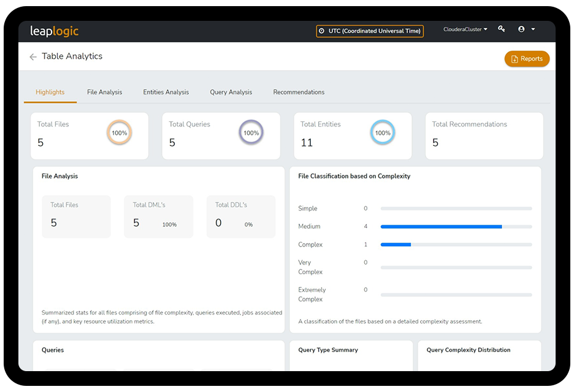Screen dimensions: 574x392
Task: Open the user account profile icon
Action: pyautogui.click(x=521, y=29)
